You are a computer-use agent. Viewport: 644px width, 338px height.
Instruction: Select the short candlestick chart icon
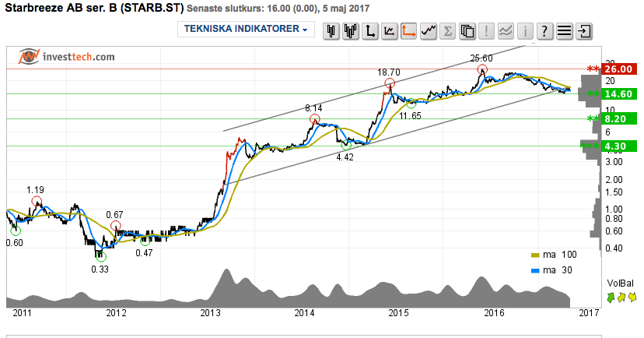click(x=331, y=31)
